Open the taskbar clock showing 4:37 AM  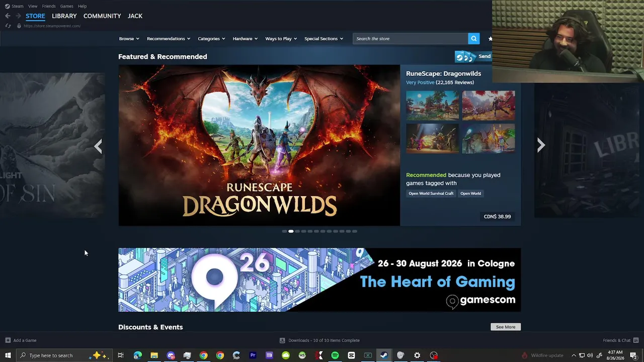click(615, 355)
